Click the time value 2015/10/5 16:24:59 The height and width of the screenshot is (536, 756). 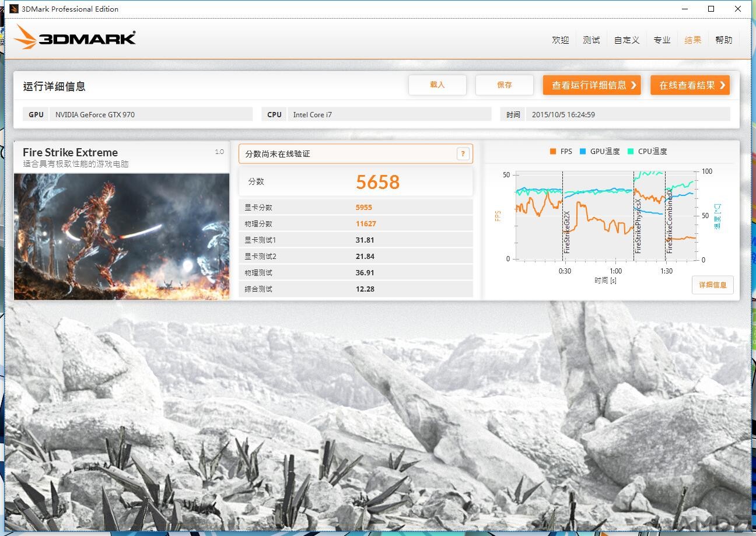pyautogui.click(x=563, y=115)
